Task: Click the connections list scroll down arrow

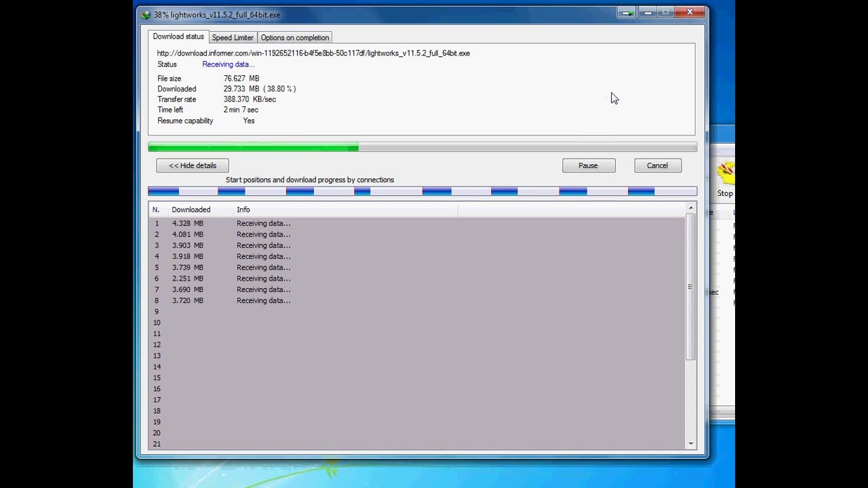Action: [691, 444]
